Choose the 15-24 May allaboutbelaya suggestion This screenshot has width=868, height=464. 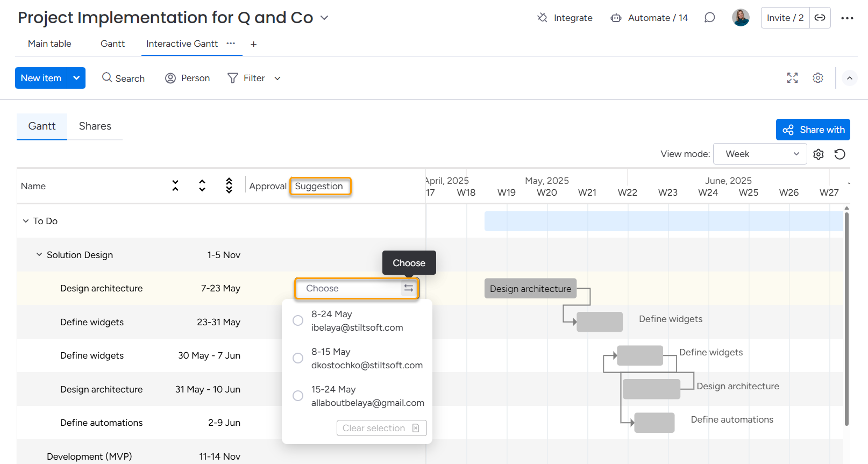click(x=298, y=396)
